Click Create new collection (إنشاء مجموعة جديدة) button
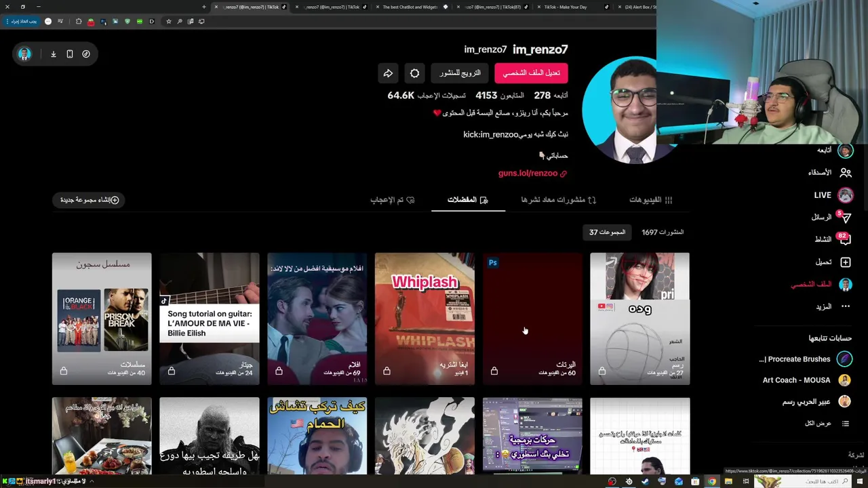Image resolution: width=868 pixels, height=488 pixels. click(90, 200)
